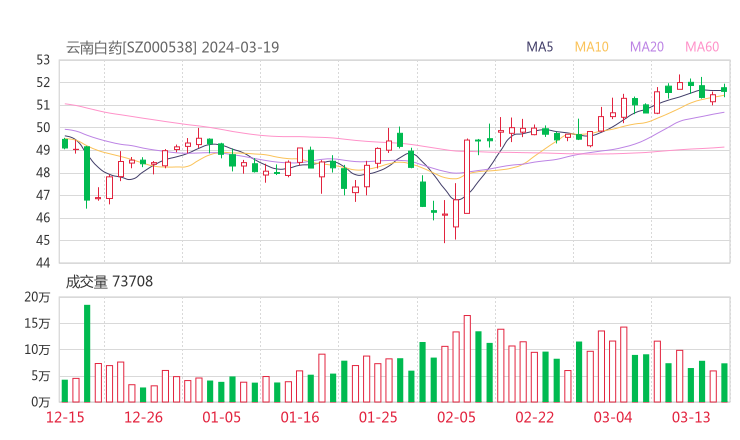Click the tallest green volume bar in December
The image size is (740, 440).
click(x=87, y=354)
